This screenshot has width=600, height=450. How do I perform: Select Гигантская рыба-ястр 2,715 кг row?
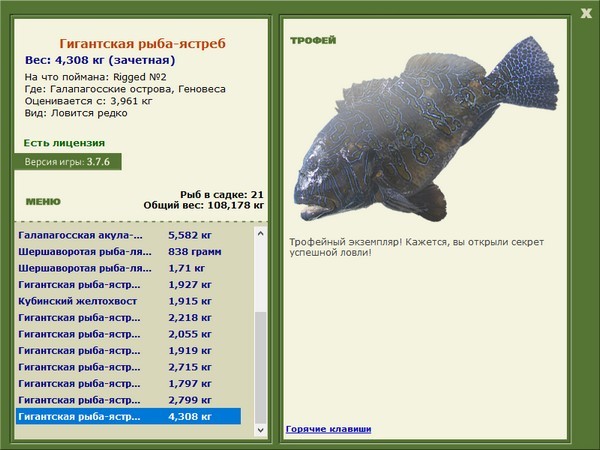coord(128,367)
